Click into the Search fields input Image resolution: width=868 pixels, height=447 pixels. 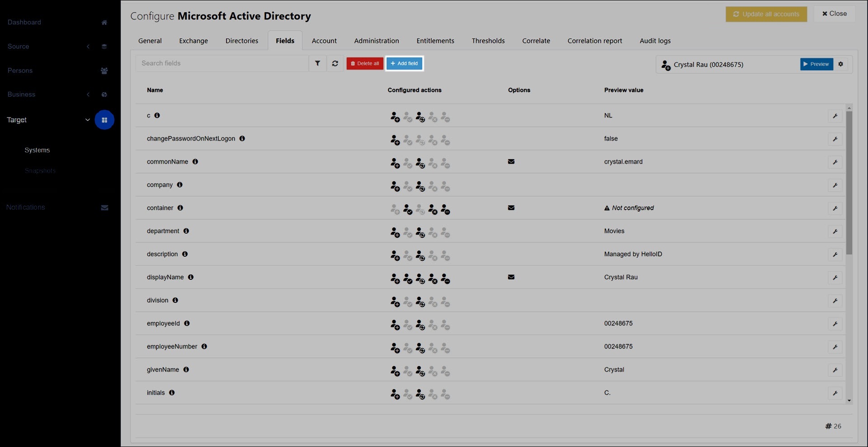tap(222, 63)
